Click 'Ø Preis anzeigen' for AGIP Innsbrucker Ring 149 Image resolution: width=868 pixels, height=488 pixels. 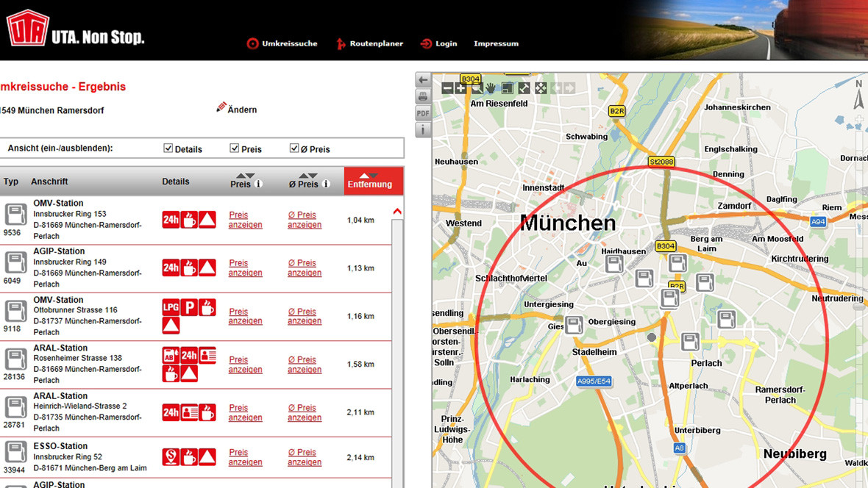(305, 268)
